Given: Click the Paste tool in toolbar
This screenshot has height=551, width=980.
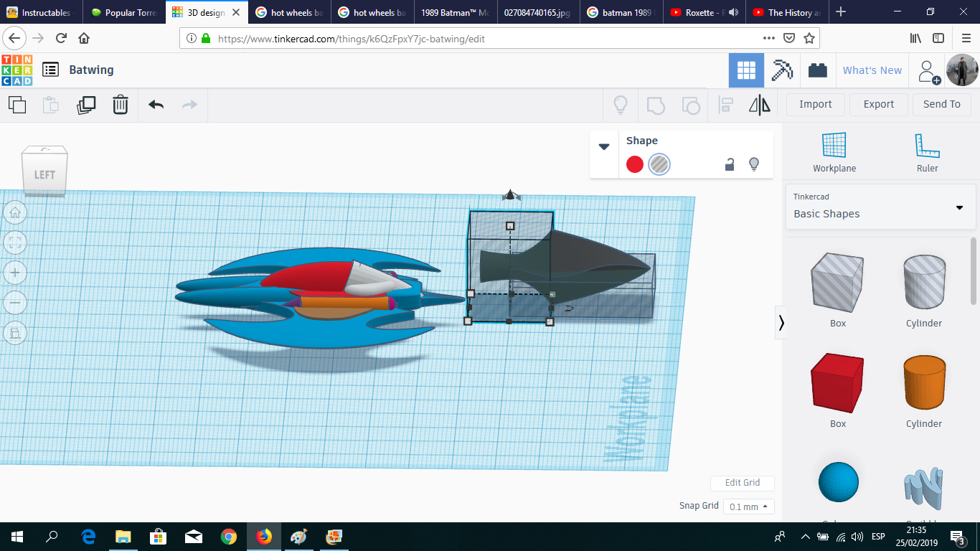Looking at the screenshot, I should (x=51, y=105).
